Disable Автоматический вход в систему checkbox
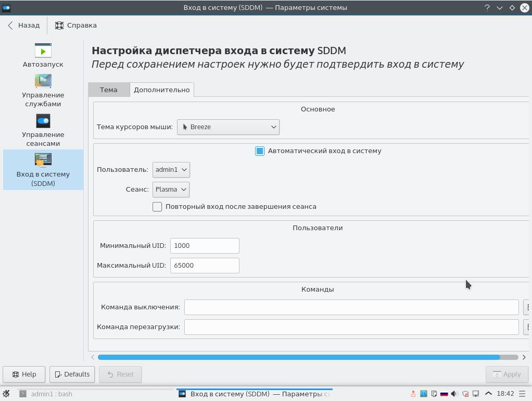The width and height of the screenshot is (532, 401). click(260, 151)
